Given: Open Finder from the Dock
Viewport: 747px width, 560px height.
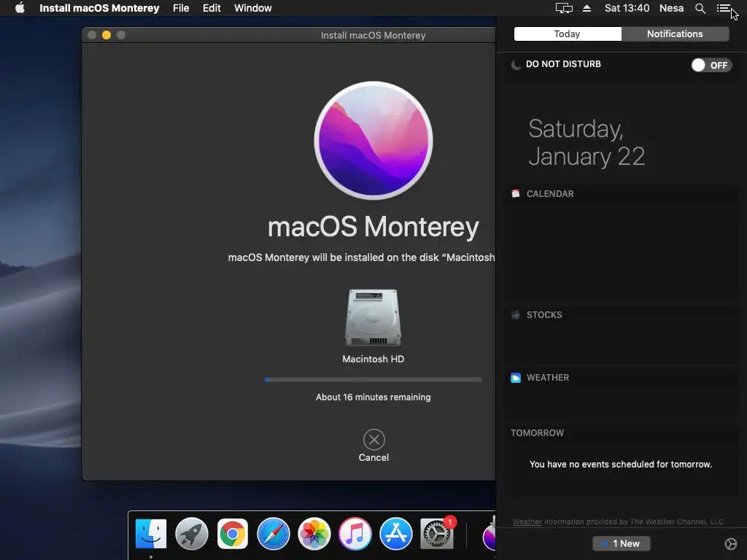Looking at the screenshot, I should [x=151, y=534].
